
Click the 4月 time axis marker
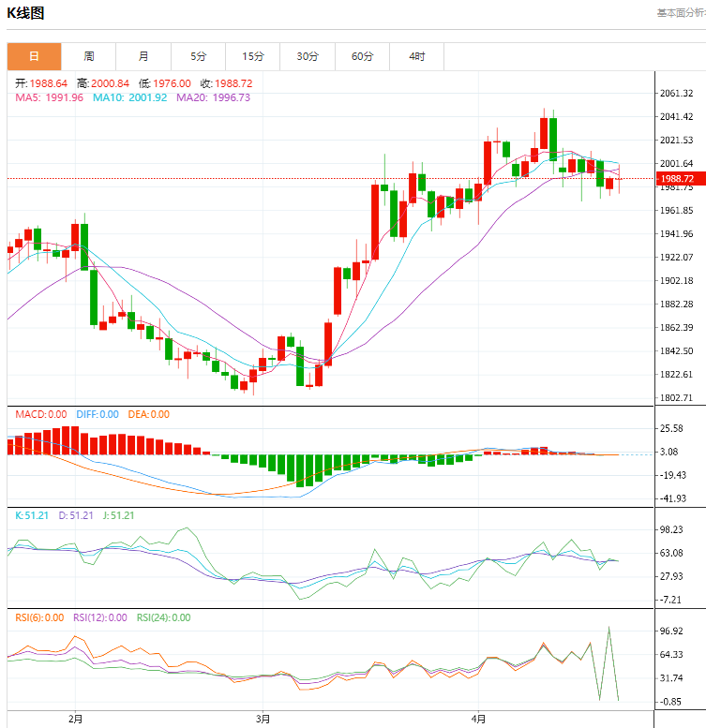coord(478,719)
